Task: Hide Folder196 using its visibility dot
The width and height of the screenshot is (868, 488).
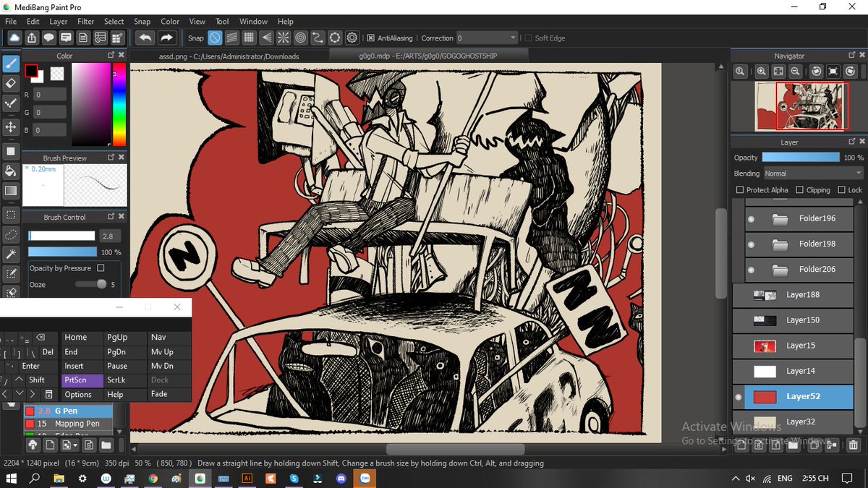Action: 751,219
